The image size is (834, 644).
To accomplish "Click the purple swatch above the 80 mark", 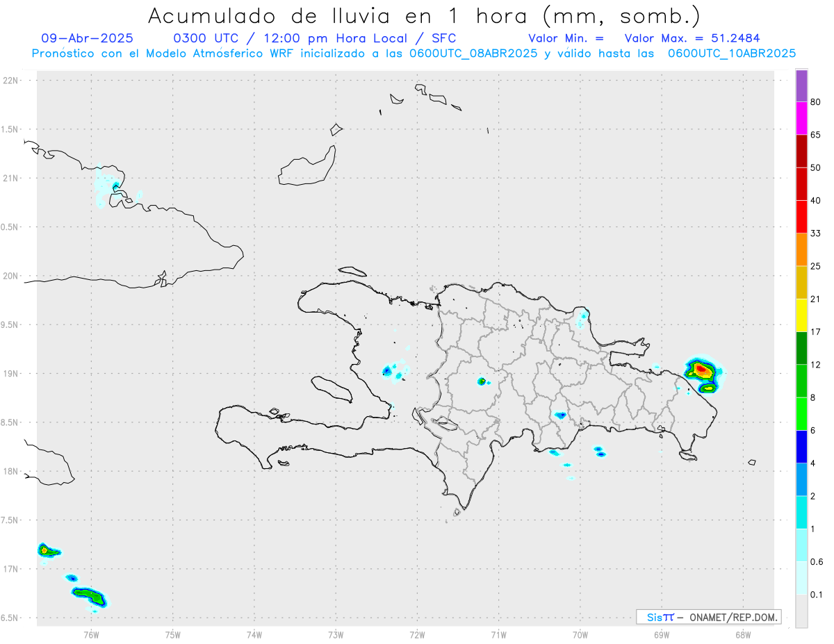I will 801,85.
